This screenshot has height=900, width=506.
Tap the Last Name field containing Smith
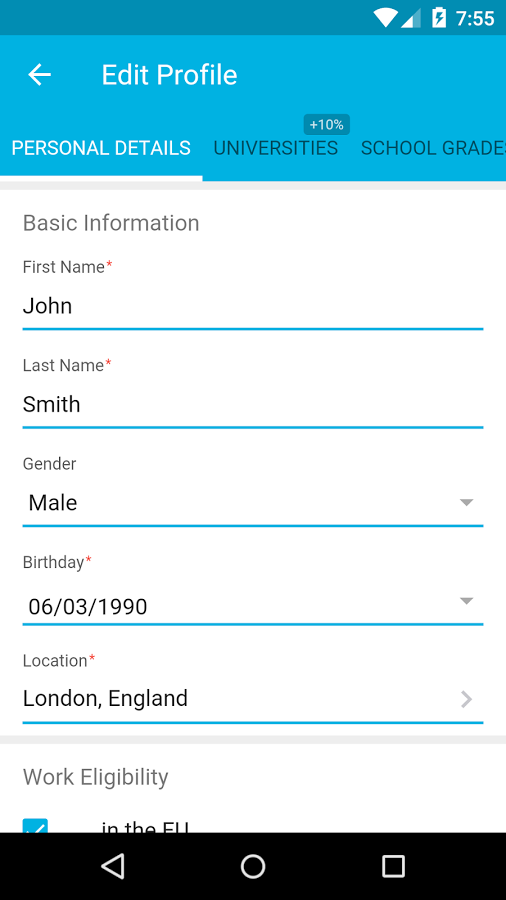(253, 405)
